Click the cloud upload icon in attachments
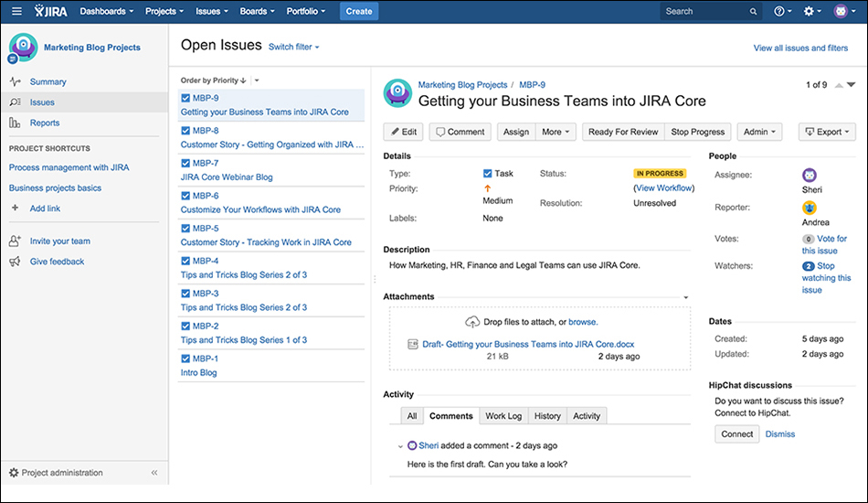The height and width of the screenshot is (503, 868). (x=472, y=322)
